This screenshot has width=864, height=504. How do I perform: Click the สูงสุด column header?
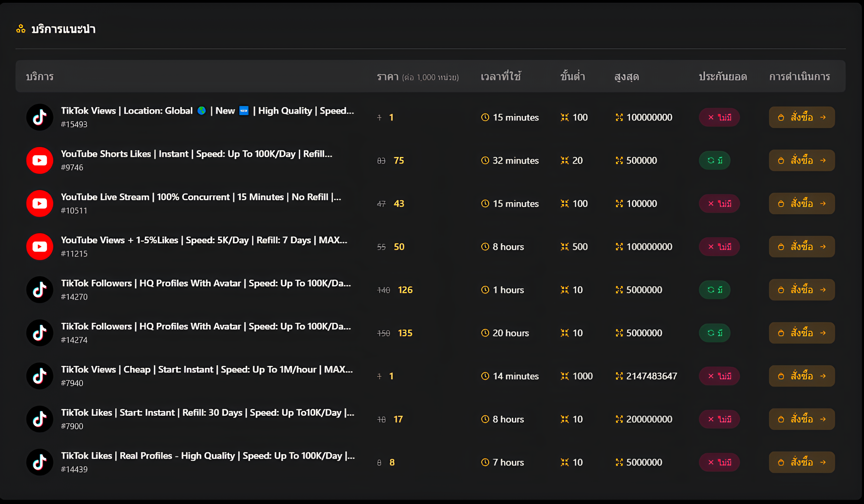[627, 77]
